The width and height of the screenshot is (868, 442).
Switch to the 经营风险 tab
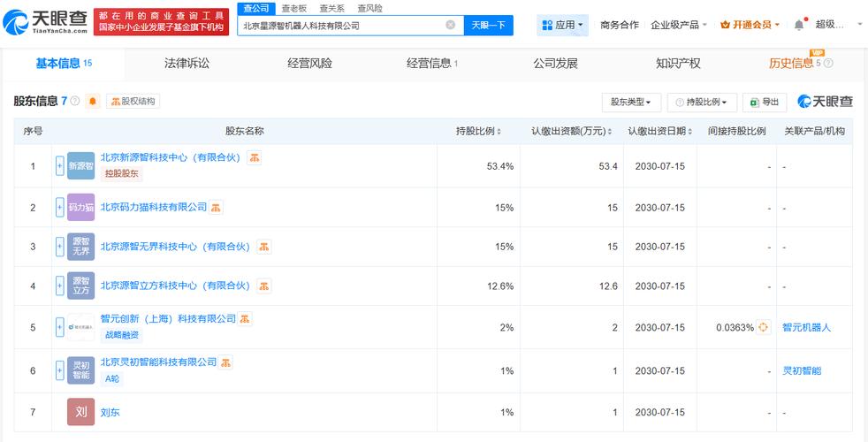point(309,63)
